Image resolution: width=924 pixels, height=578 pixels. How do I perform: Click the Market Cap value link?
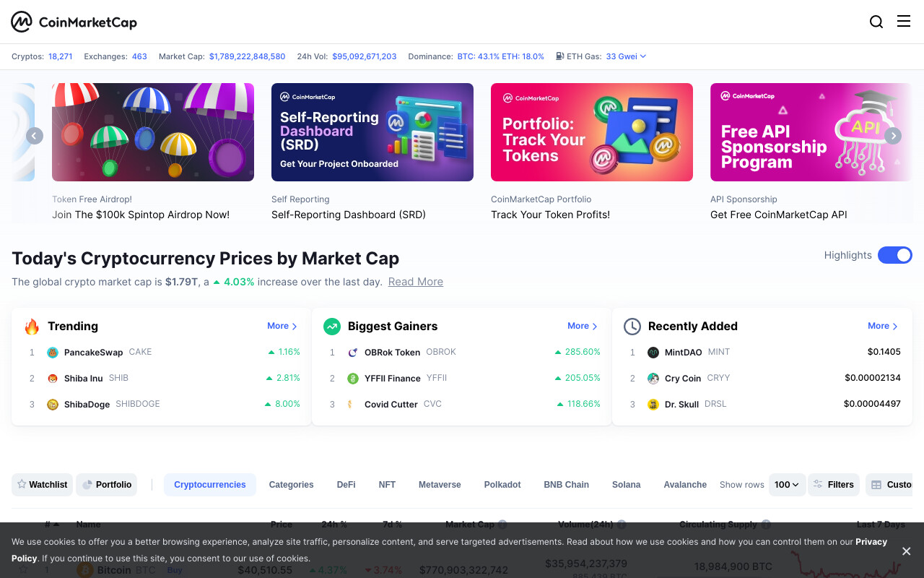pos(248,56)
